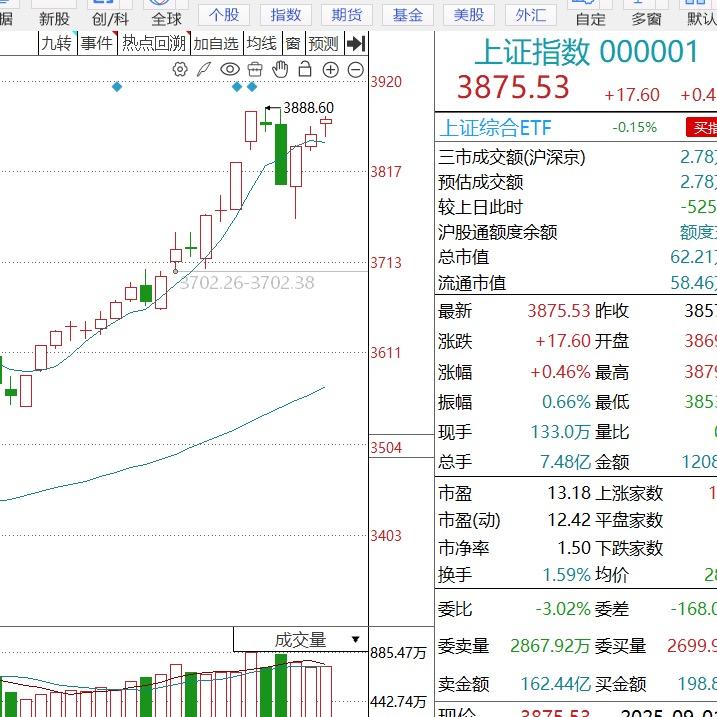Select the hand pan tool
717x717 pixels.
(x=280, y=70)
